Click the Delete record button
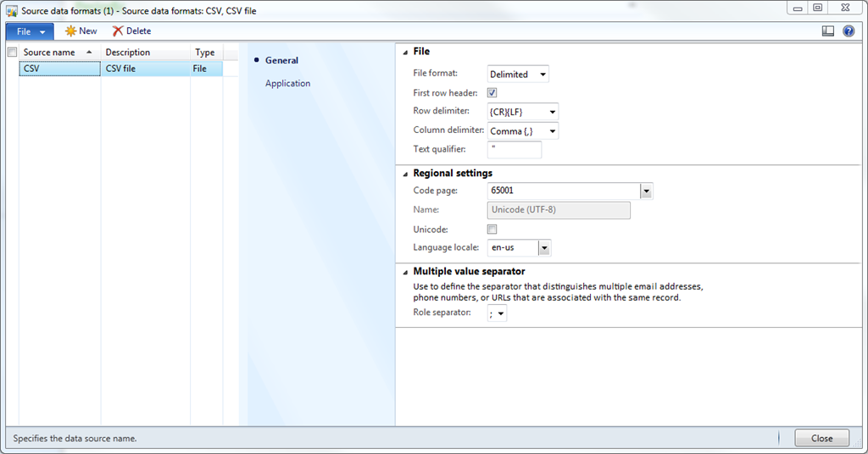 tap(131, 31)
